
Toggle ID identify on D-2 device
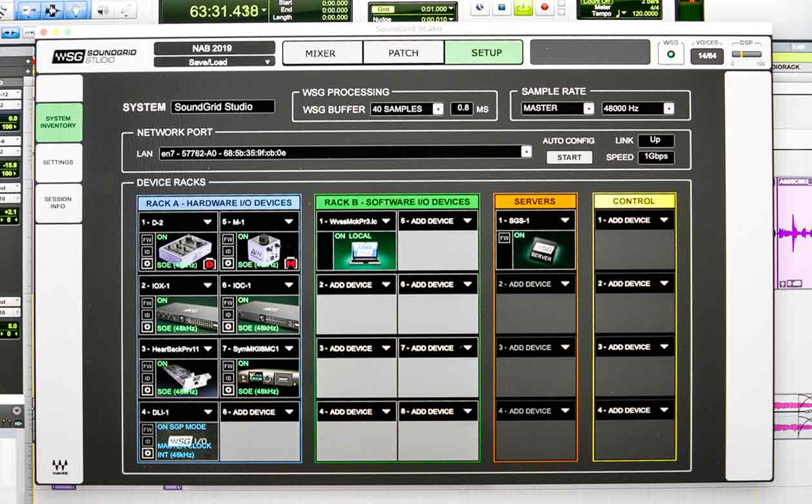(x=146, y=251)
